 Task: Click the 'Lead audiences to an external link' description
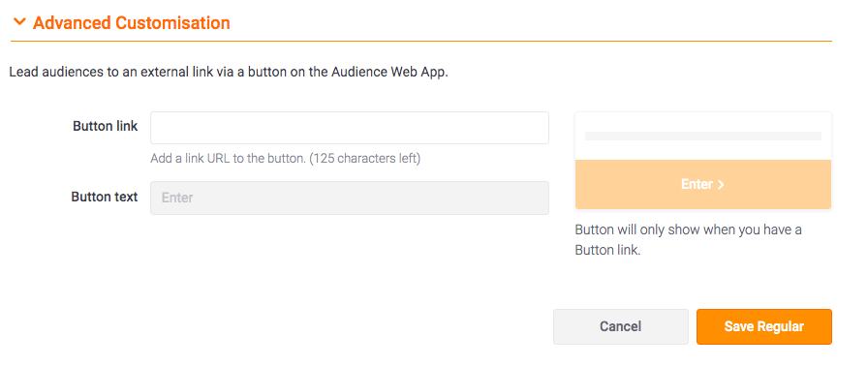(229, 73)
